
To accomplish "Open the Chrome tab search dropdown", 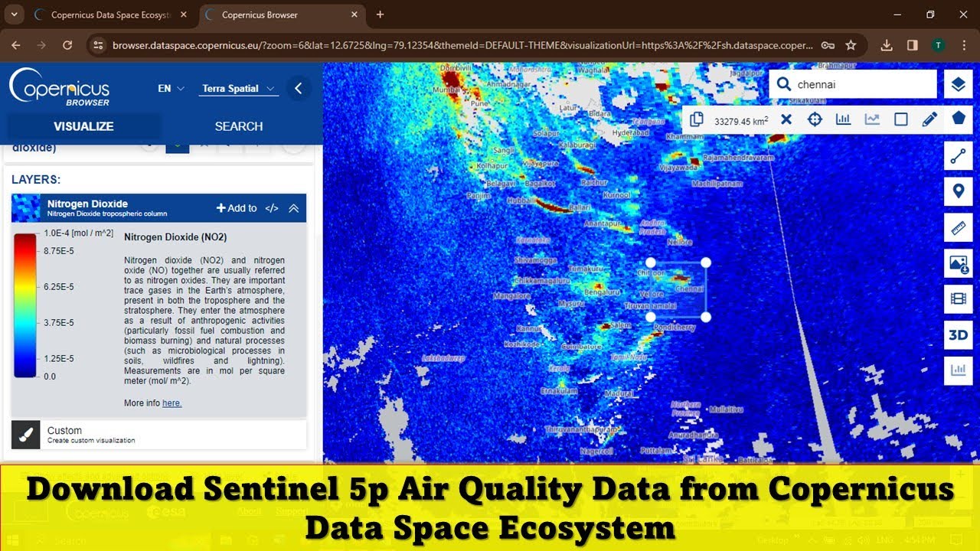I will (x=15, y=15).
